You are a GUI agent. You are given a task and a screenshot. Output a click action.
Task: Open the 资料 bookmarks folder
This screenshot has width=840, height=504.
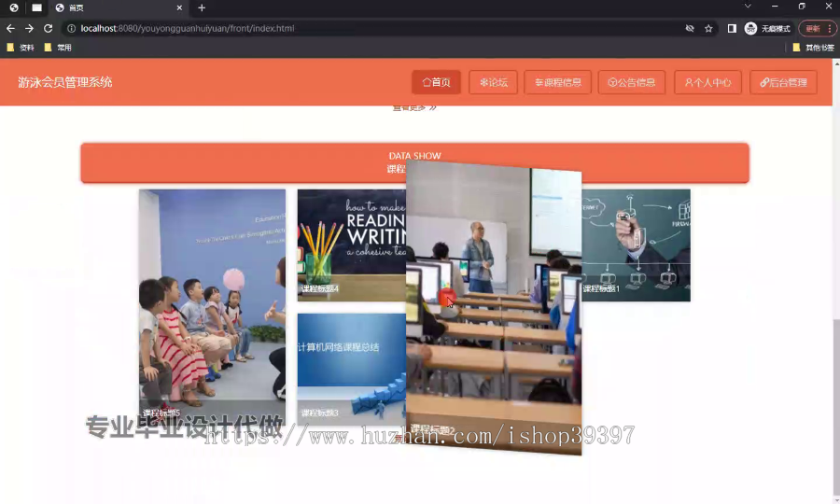21,48
